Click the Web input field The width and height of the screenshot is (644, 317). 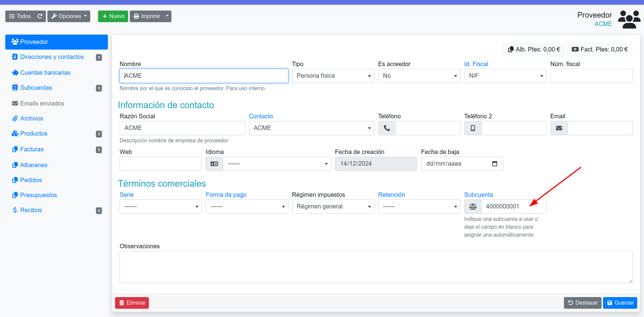(161, 164)
